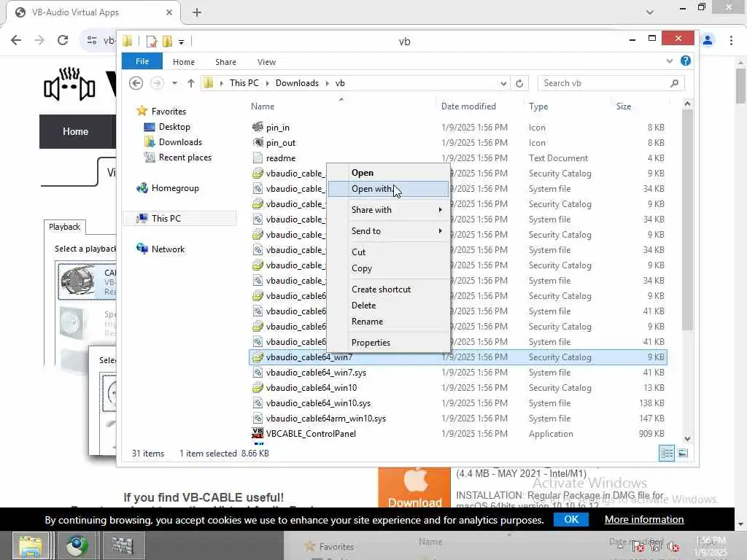Go back in Explorer navigation

[x=136, y=83]
